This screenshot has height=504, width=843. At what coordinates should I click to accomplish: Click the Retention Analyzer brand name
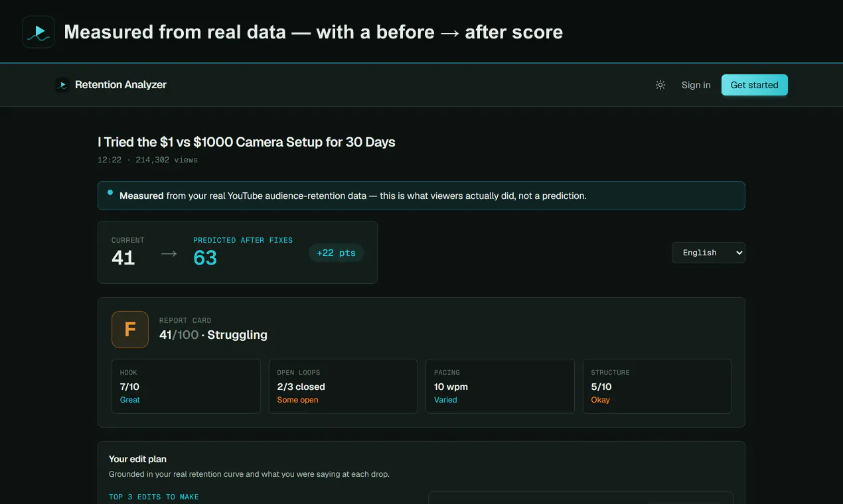(121, 85)
